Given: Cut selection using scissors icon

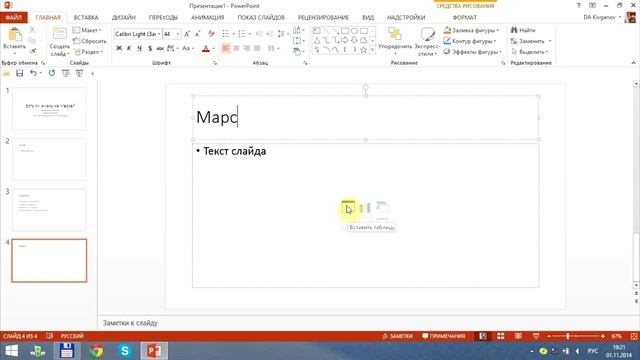Looking at the screenshot, I should click(x=32, y=30).
